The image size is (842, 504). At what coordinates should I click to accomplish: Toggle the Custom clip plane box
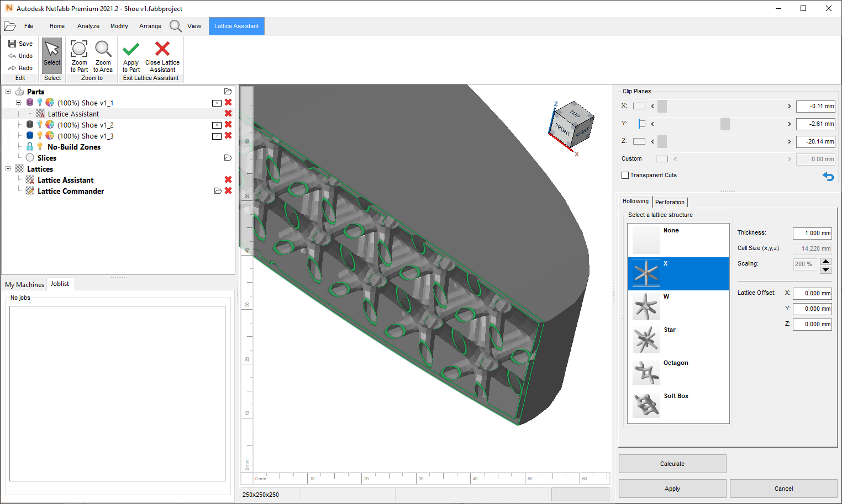pos(662,159)
